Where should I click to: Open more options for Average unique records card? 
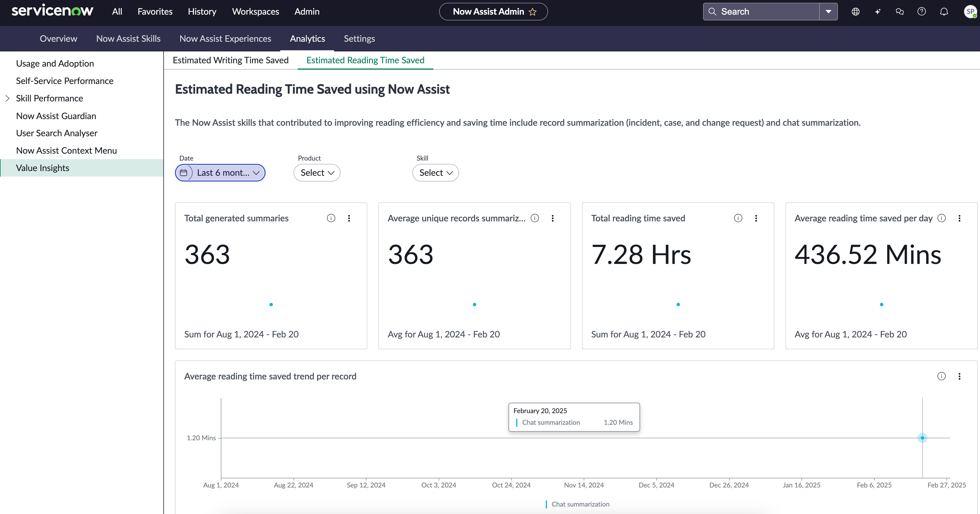552,218
